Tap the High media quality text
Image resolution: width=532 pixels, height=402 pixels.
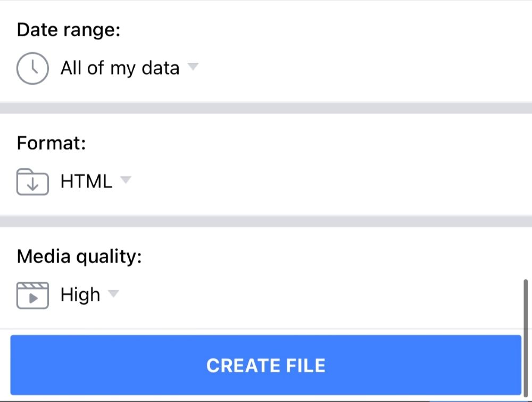pyautogui.click(x=80, y=294)
